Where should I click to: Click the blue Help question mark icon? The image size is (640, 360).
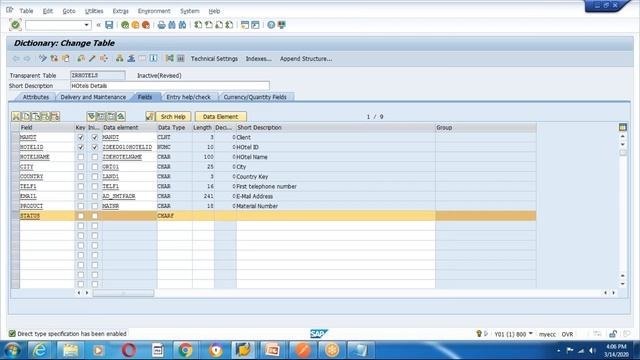(x=271, y=25)
